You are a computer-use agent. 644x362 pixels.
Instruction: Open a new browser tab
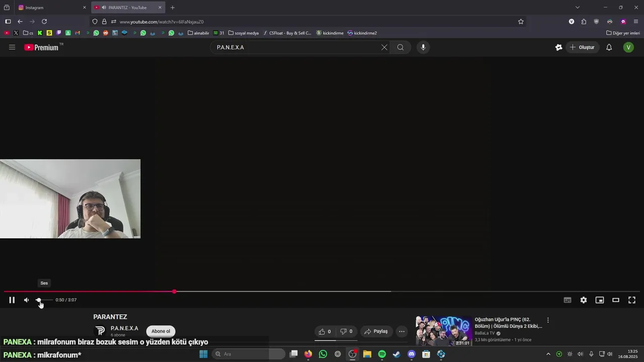[173, 8]
